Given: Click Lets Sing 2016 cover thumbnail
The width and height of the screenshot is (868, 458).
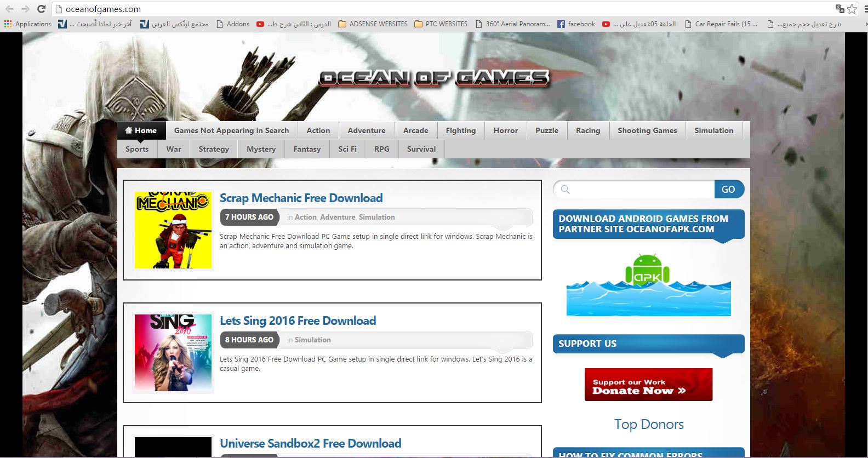Looking at the screenshot, I should pos(173,353).
